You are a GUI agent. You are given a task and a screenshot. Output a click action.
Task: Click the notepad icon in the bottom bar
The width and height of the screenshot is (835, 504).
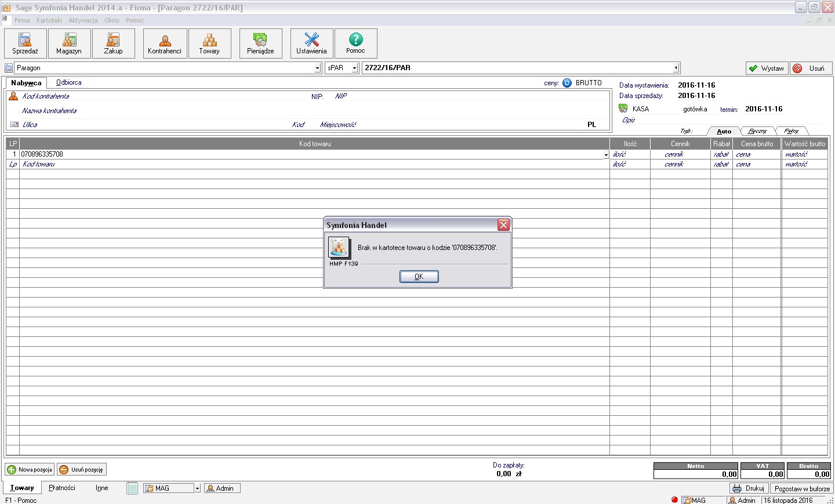[x=132, y=488]
